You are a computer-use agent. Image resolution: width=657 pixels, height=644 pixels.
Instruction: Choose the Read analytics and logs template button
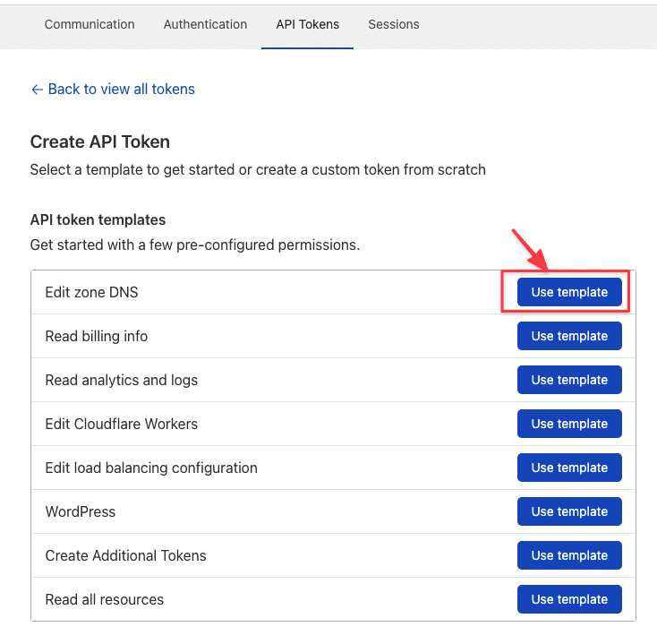point(569,380)
